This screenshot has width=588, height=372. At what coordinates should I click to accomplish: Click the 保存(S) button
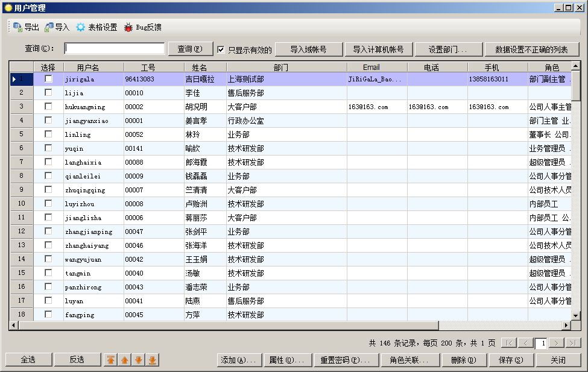[511, 361]
